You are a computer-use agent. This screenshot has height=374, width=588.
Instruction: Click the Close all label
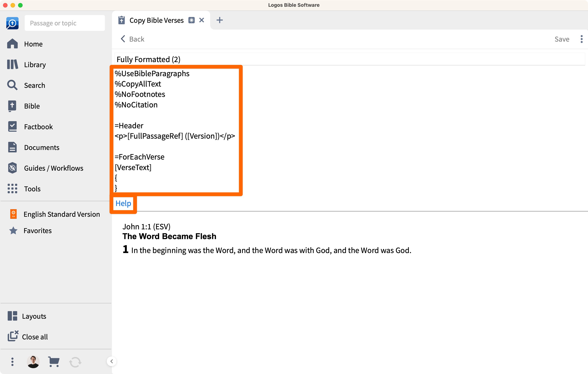(x=35, y=337)
